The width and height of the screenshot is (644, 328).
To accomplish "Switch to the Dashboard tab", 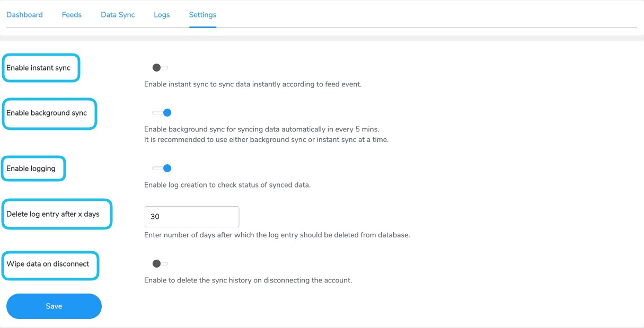I will [x=24, y=14].
